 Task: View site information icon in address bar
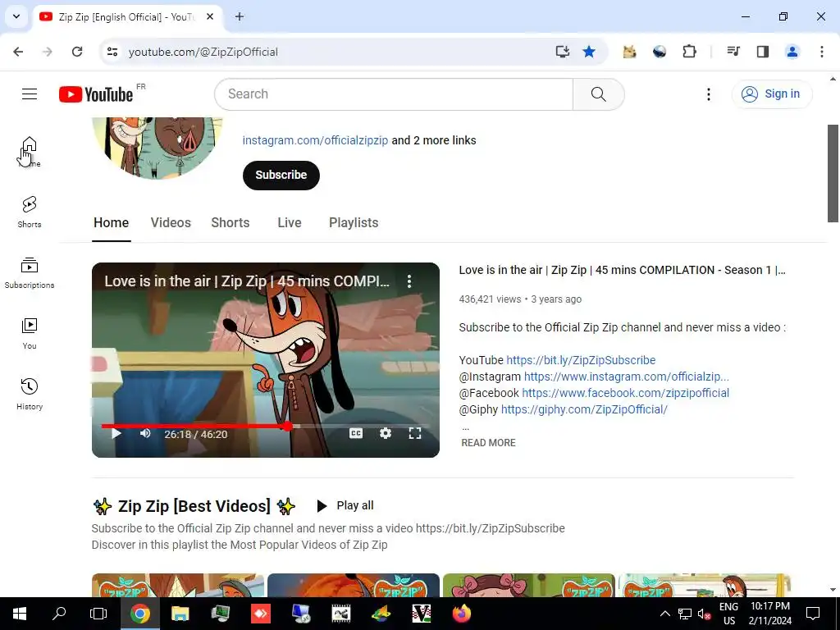click(x=112, y=52)
